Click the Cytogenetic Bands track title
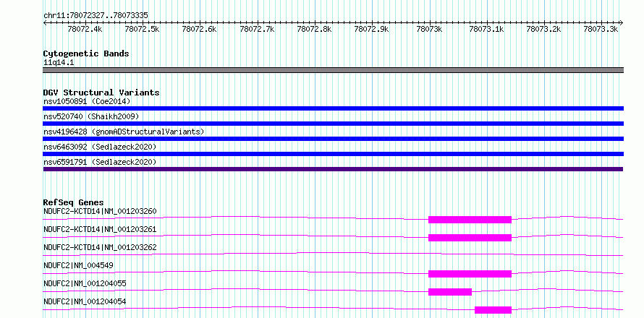The width and height of the screenshot is (644, 318). [x=86, y=53]
